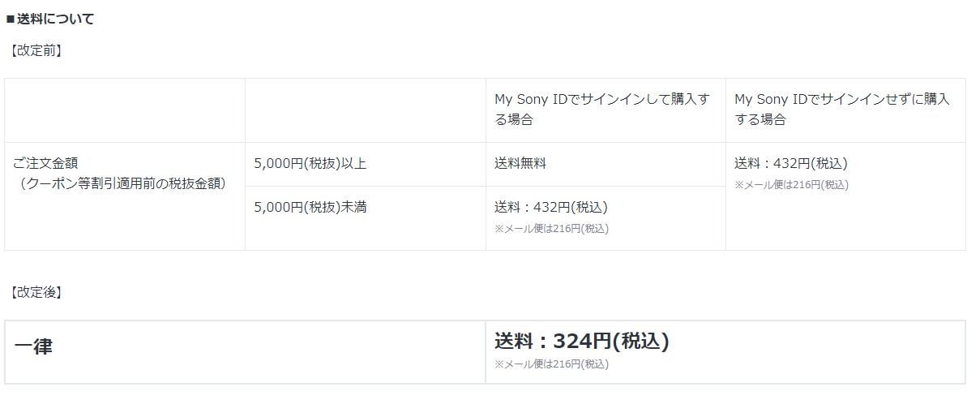Click the 送料無料 cell
Viewport: 980px width, 400px height.
606,165
